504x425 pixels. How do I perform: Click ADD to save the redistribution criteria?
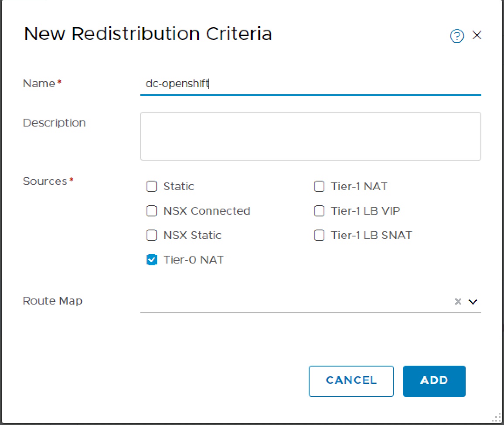click(434, 380)
